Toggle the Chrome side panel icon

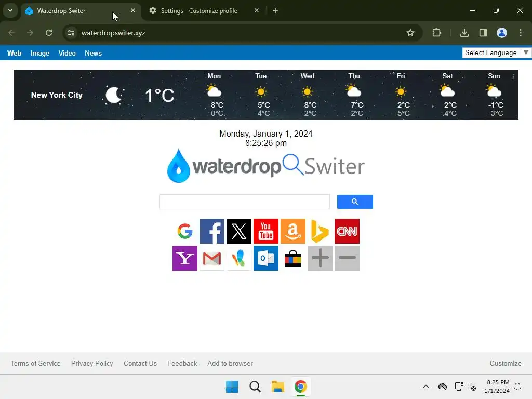pyautogui.click(x=483, y=33)
